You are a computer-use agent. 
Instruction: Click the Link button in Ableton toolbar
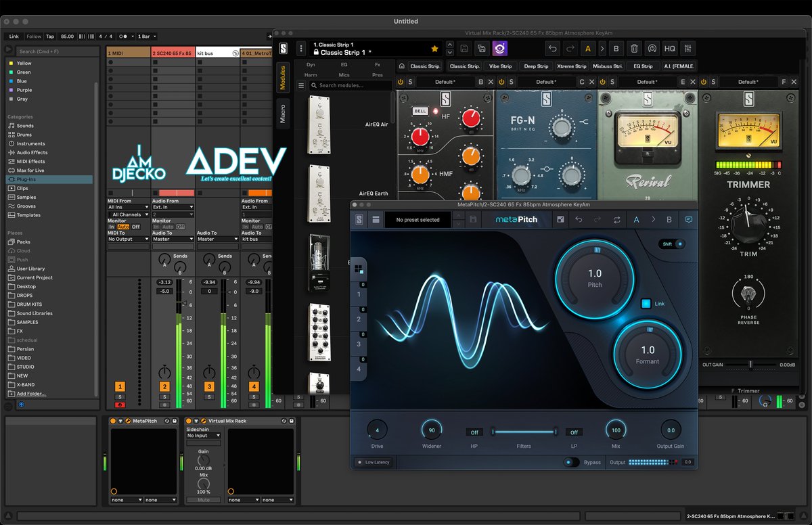pyautogui.click(x=14, y=37)
